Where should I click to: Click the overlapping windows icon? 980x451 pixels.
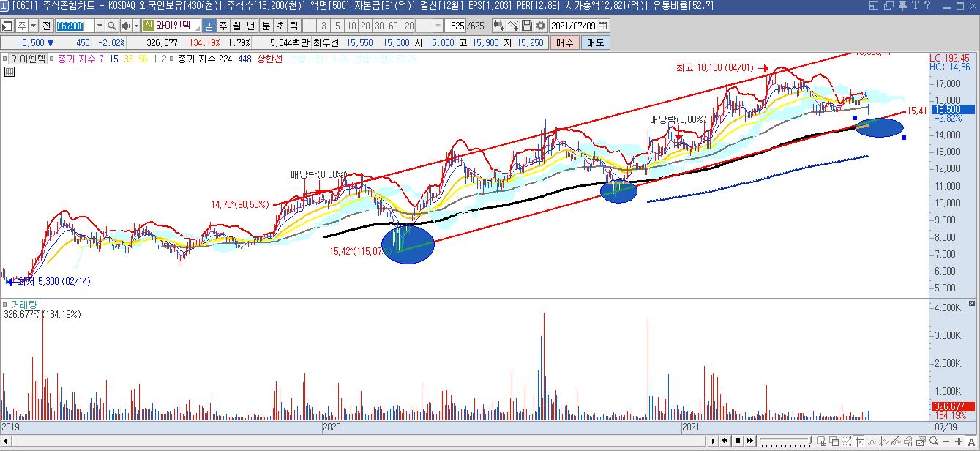coord(834,441)
